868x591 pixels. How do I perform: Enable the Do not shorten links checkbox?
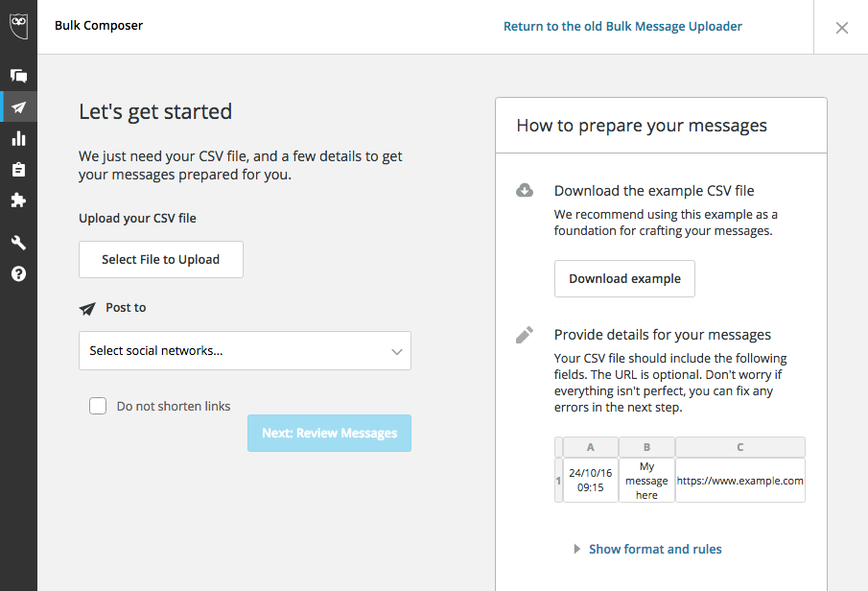coord(98,406)
